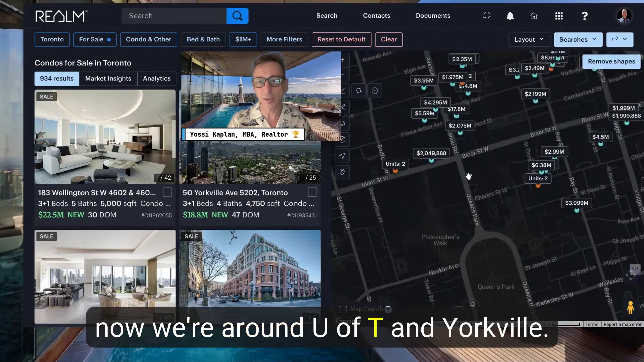The width and height of the screenshot is (644, 362).
Task: Go to the home icon
Action: click(534, 16)
